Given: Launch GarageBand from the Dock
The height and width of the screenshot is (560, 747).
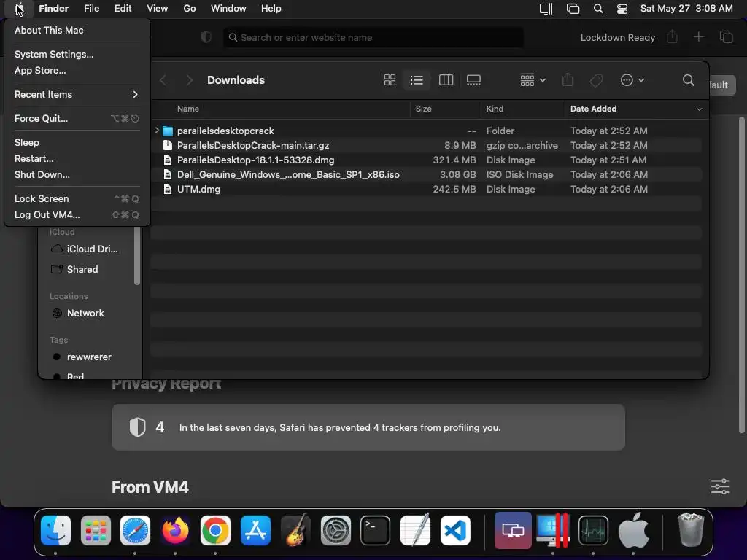Looking at the screenshot, I should pyautogui.click(x=295, y=531).
